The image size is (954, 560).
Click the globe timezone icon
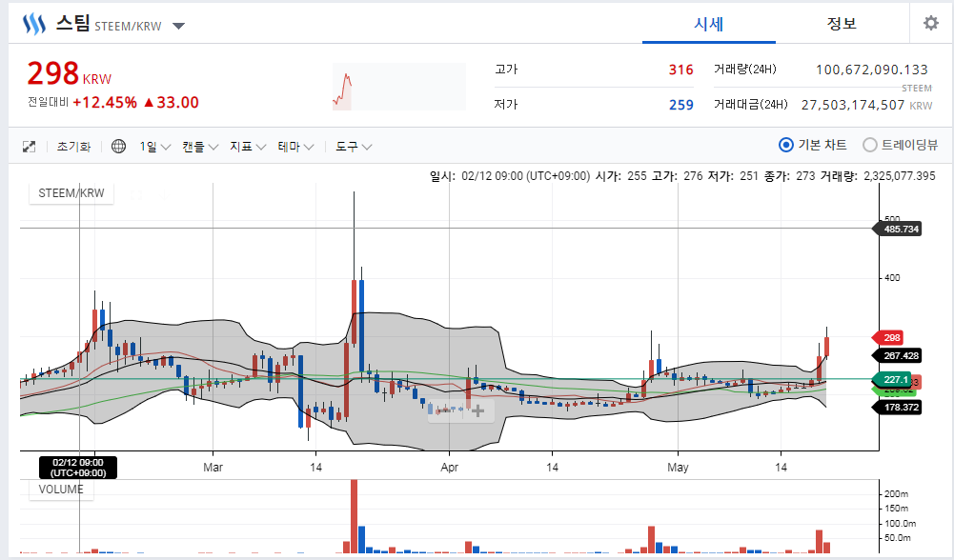118,147
